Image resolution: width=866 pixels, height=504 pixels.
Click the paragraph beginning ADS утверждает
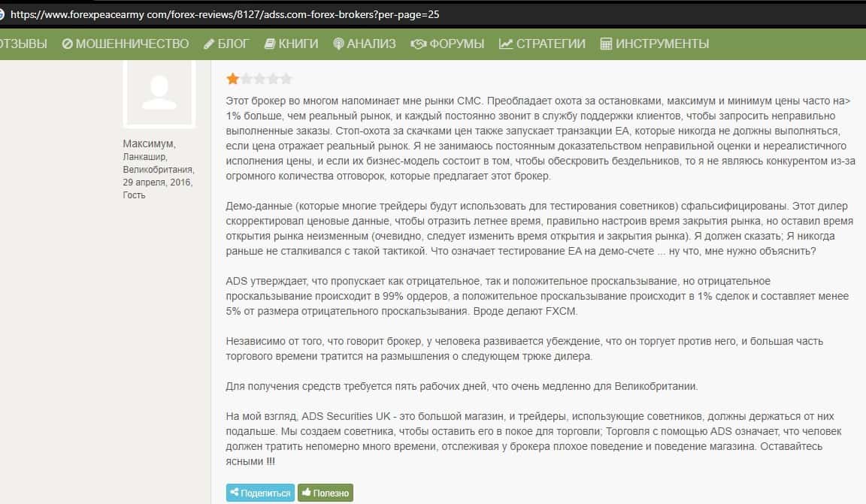click(537, 296)
